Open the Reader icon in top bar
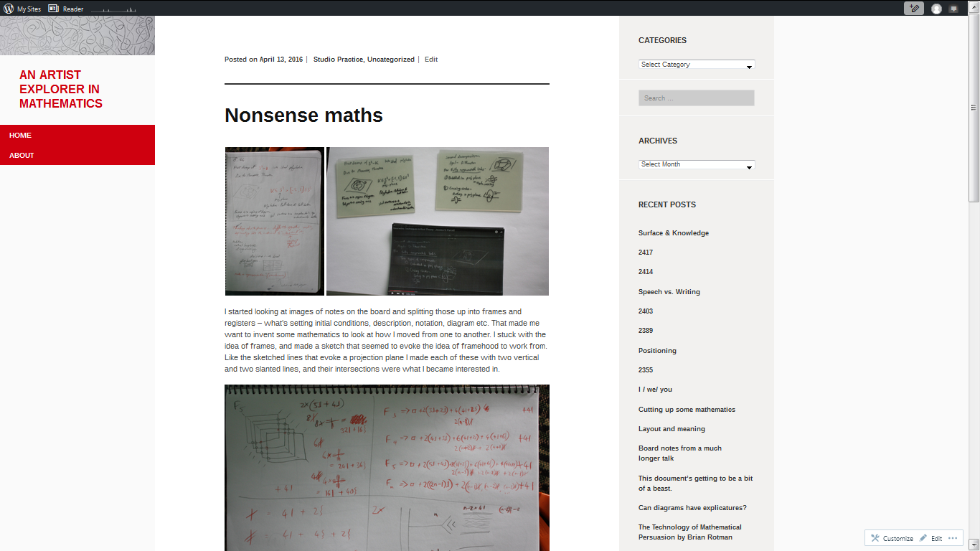 [x=54, y=9]
